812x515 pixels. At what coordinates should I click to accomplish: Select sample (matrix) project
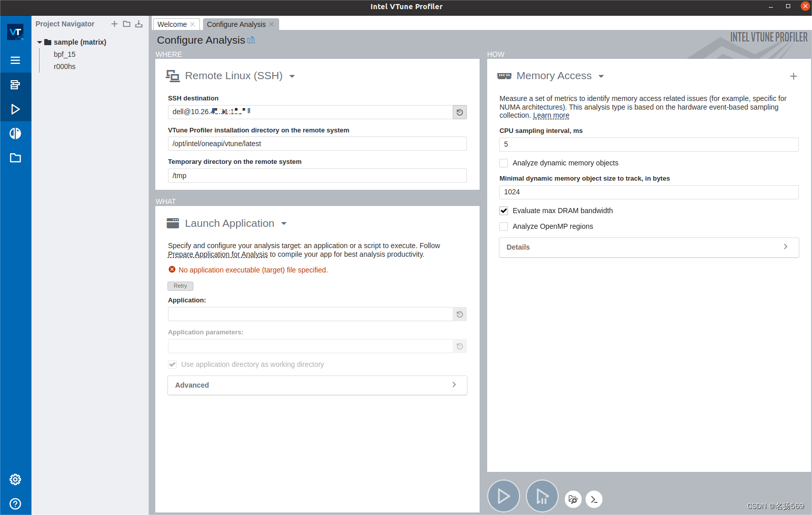80,42
